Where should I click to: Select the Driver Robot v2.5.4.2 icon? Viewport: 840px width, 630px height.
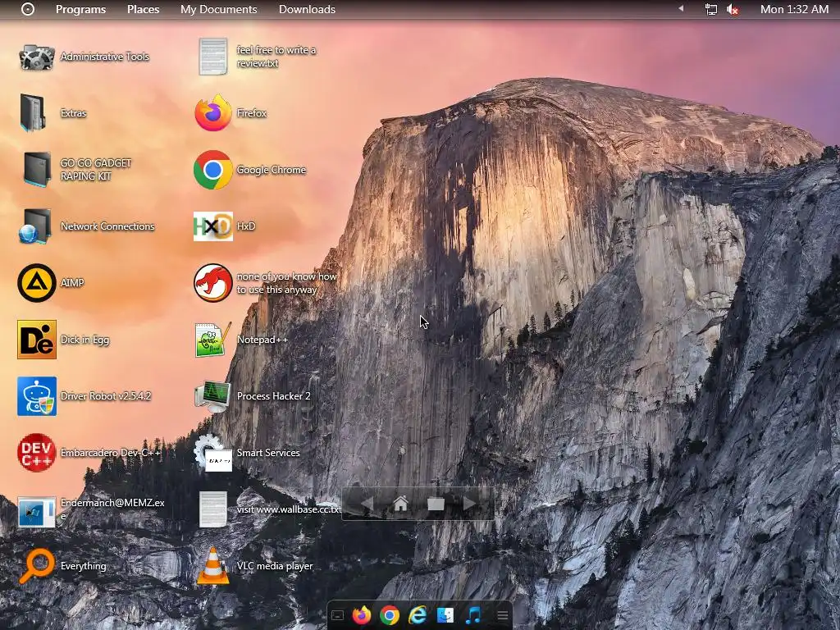pyautogui.click(x=36, y=396)
